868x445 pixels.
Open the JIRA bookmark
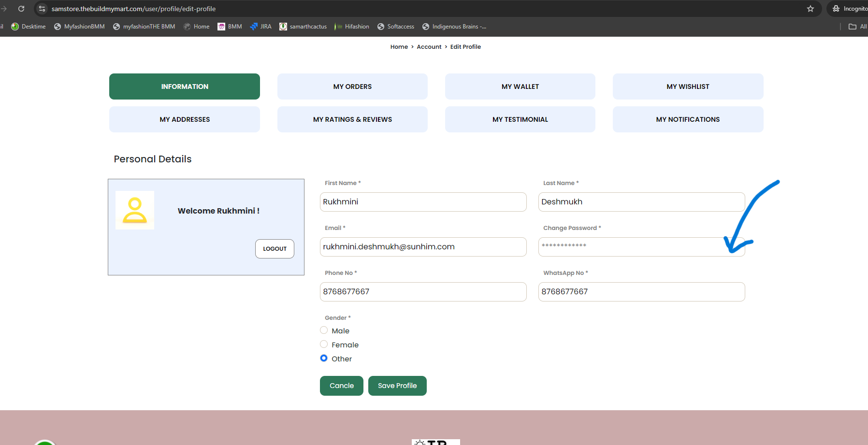click(260, 27)
